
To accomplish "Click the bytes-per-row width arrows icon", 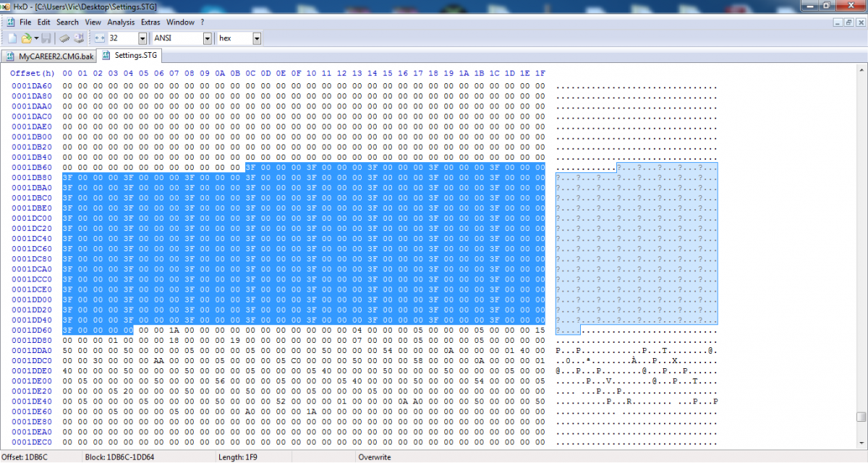I will pyautogui.click(x=100, y=38).
